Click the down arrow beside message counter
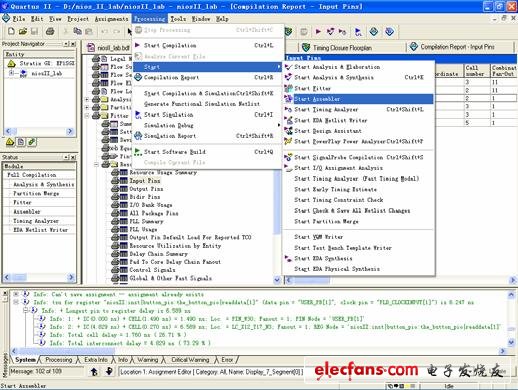The width and height of the screenshot is (518, 390). click(x=109, y=371)
